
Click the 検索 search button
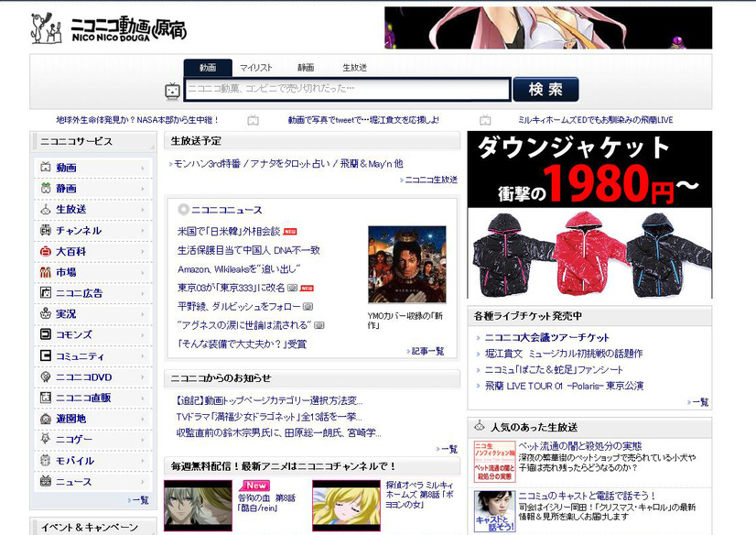(545, 89)
